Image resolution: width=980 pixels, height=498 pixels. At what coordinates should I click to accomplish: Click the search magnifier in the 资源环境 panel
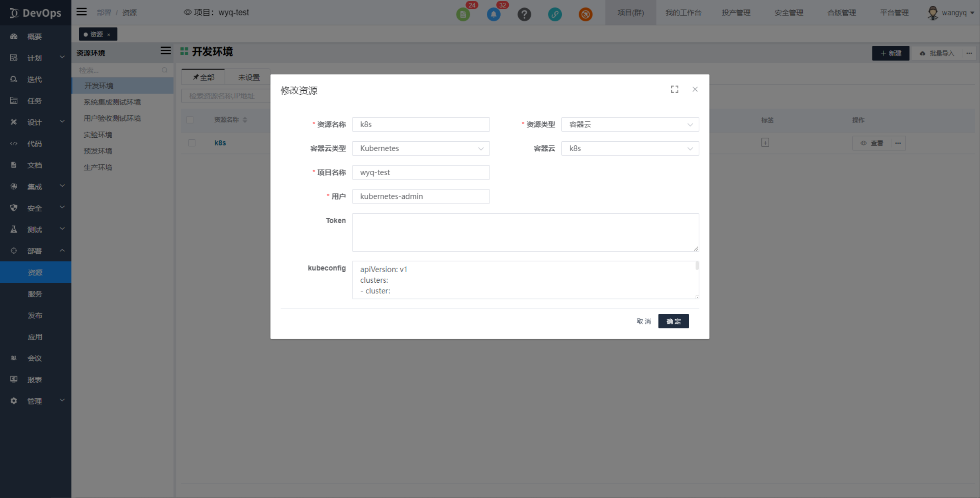(165, 70)
